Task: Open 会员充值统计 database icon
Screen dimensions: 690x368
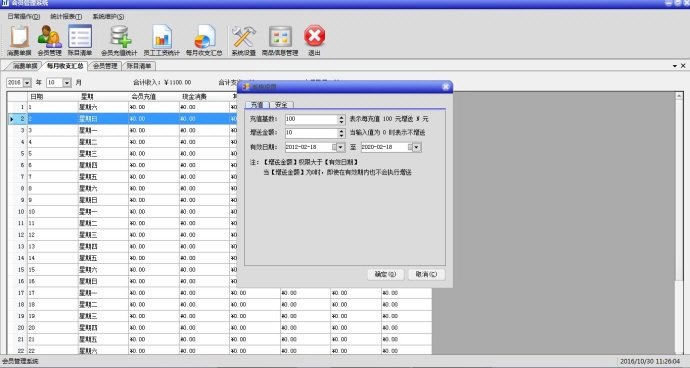Action: click(x=119, y=40)
